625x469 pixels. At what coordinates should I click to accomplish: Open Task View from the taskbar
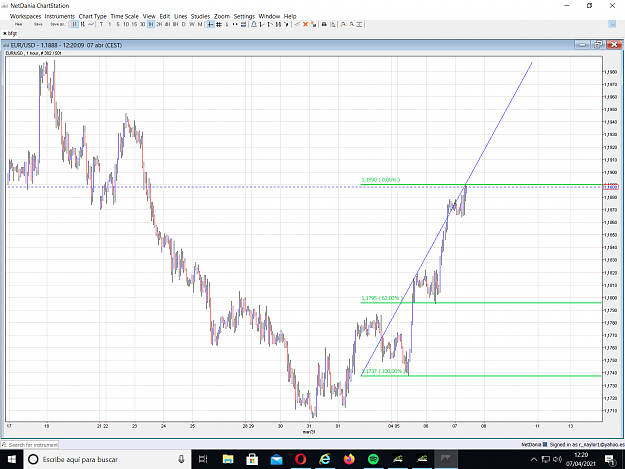tap(203, 459)
